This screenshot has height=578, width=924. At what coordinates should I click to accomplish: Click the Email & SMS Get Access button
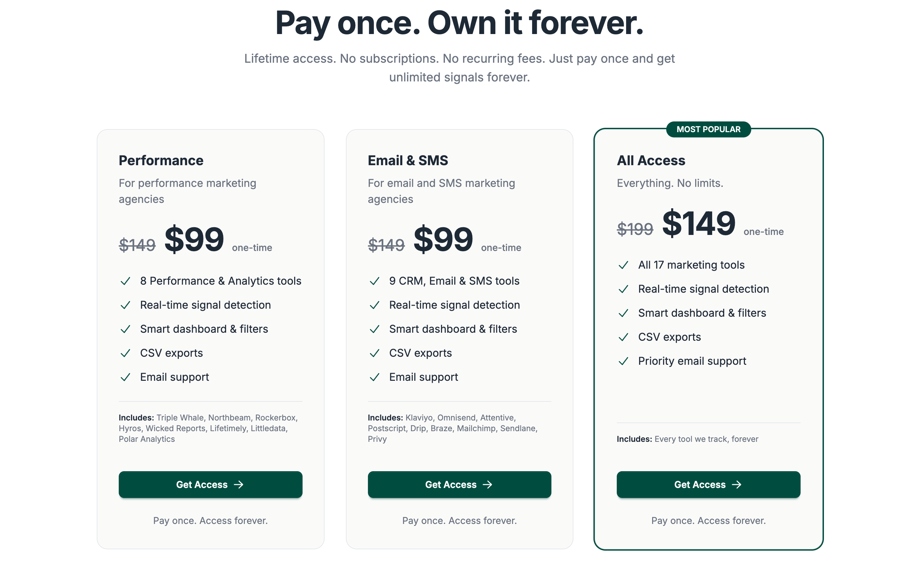(x=459, y=484)
